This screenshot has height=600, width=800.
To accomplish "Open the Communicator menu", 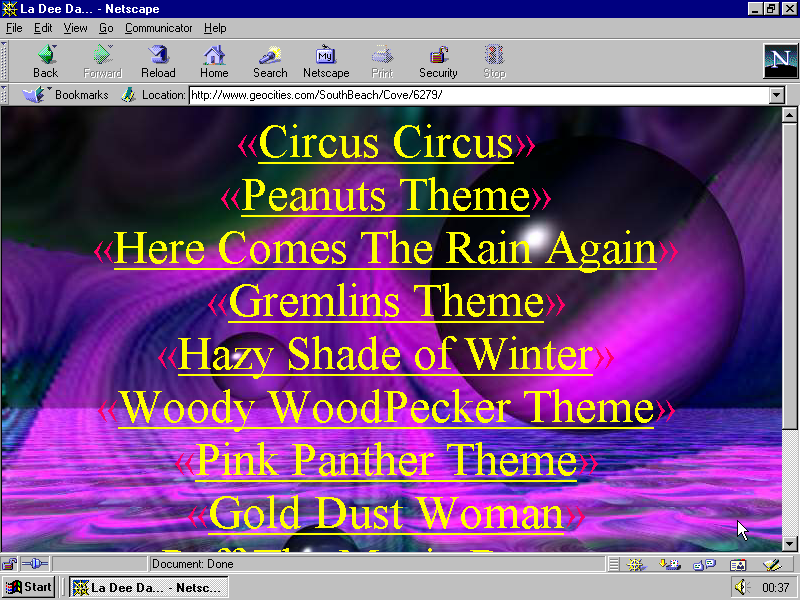I will 159,28.
